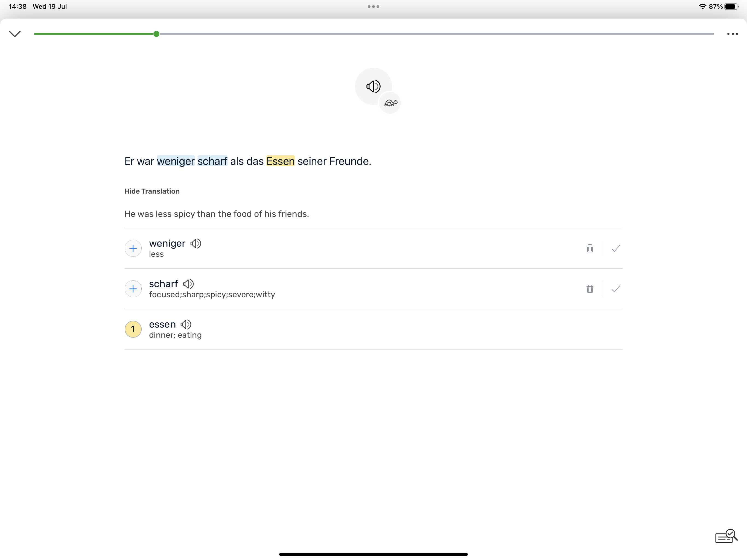Open the three-dot options menu beside progress bar
This screenshot has width=747, height=560.
(733, 34)
